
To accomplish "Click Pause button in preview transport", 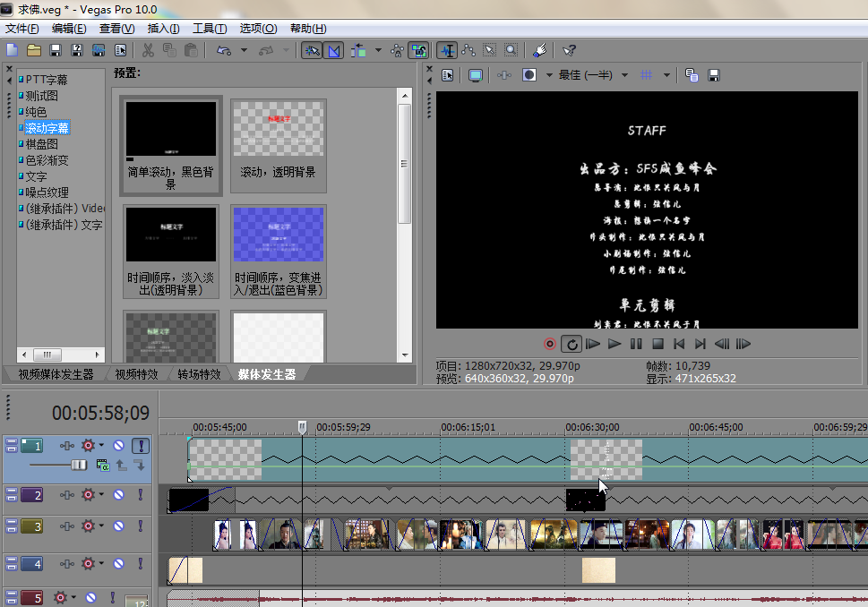I will [636, 344].
